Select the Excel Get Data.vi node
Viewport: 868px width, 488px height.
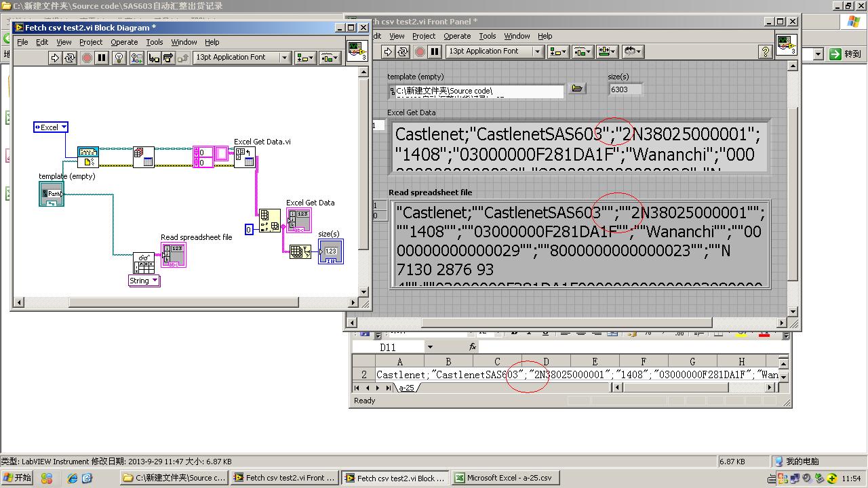click(x=244, y=157)
